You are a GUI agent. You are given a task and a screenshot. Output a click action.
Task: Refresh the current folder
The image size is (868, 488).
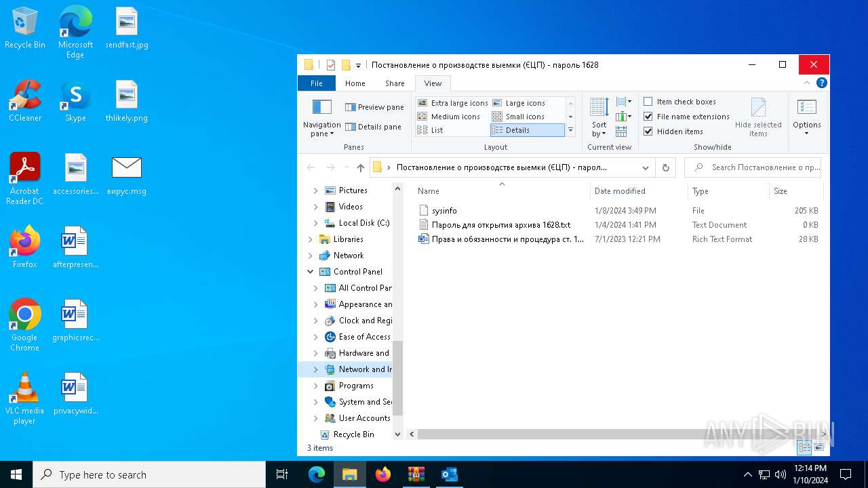(x=665, y=167)
